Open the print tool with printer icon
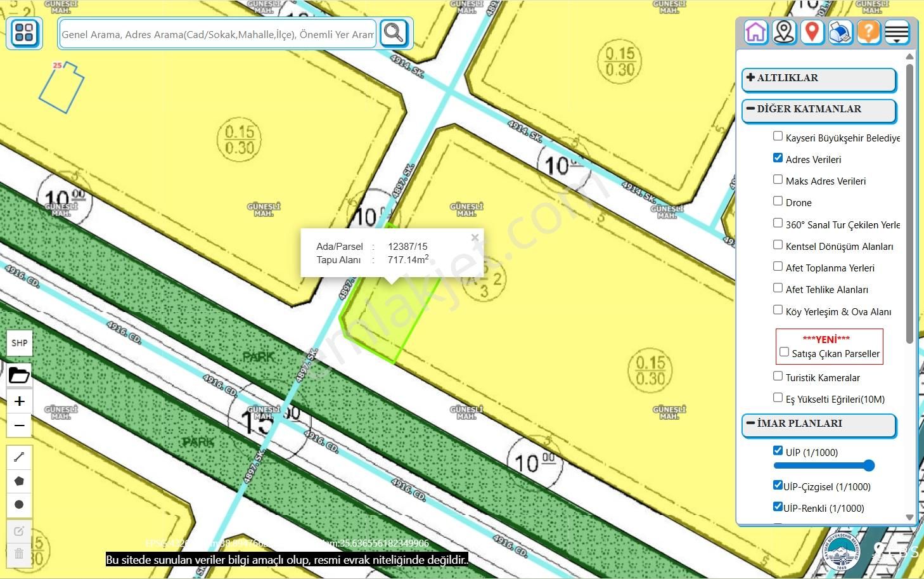924x579 pixels. pyautogui.click(x=840, y=32)
